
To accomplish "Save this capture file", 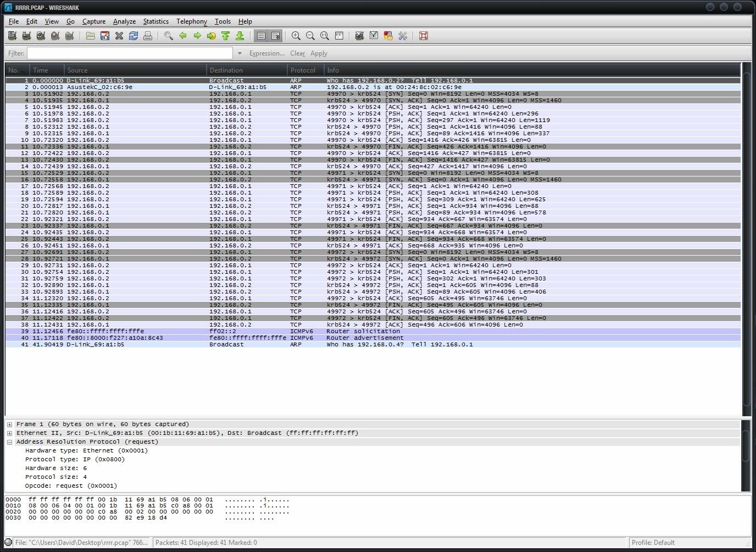I will click(105, 36).
